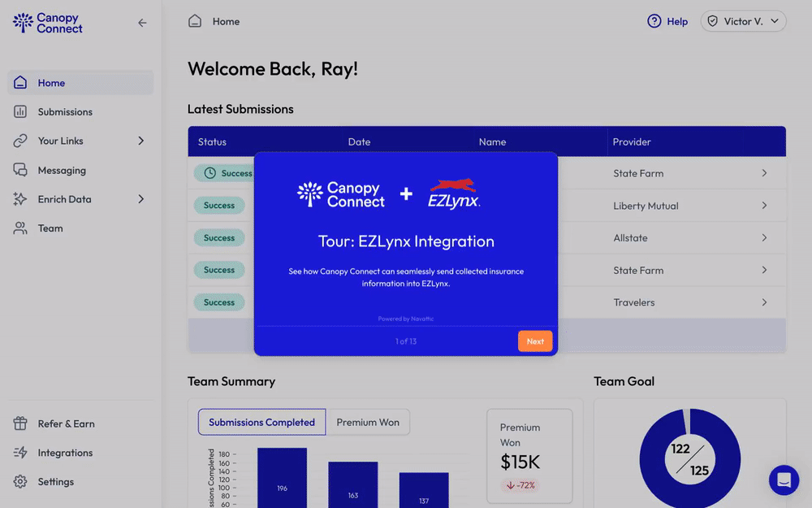
Task: Expand the Enrich Data submenu chevron
Action: [140, 199]
